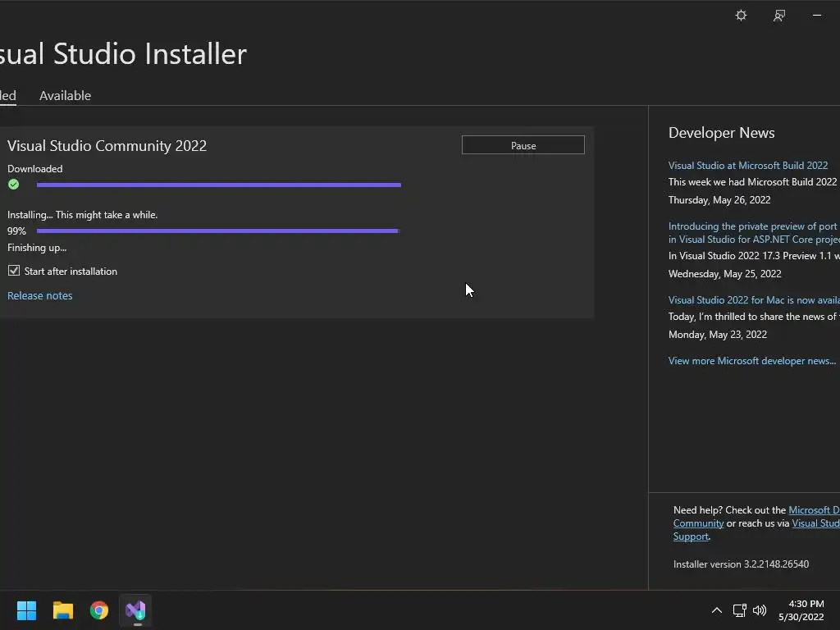
Task: Minimize the installer window
Action: pos(817,16)
